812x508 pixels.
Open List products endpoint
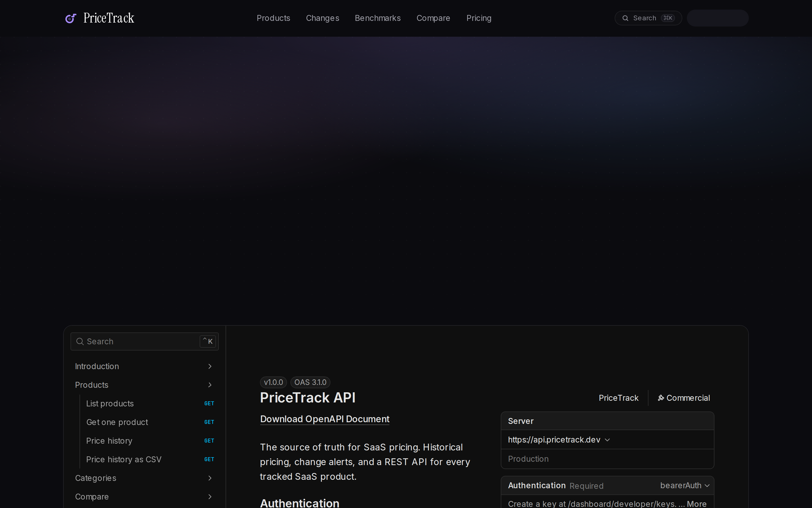click(x=110, y=404)
